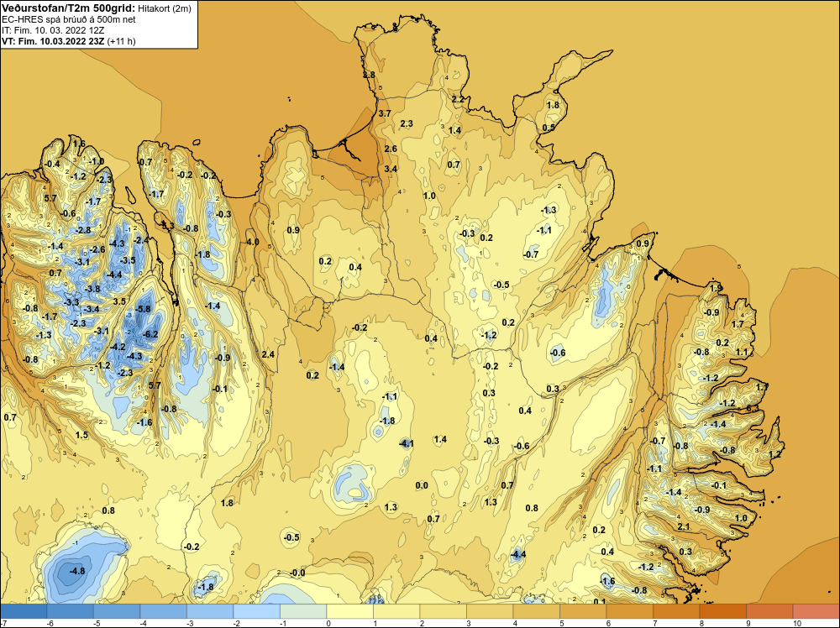Click the legend tick label "-7"
Screen dimensions: 840x628
click(x=3, y=623)
